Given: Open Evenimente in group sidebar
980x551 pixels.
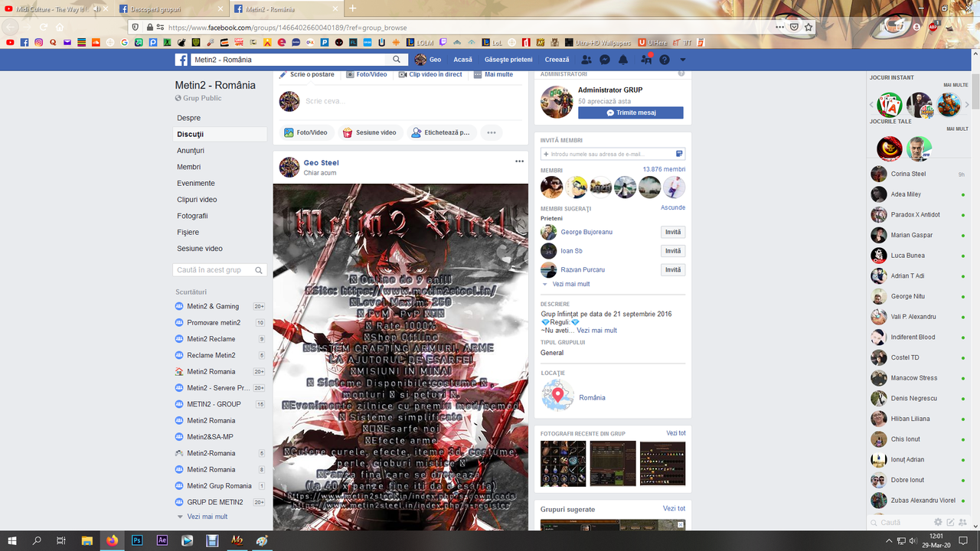Looking at the screenshot, I should tap(196, 183).
